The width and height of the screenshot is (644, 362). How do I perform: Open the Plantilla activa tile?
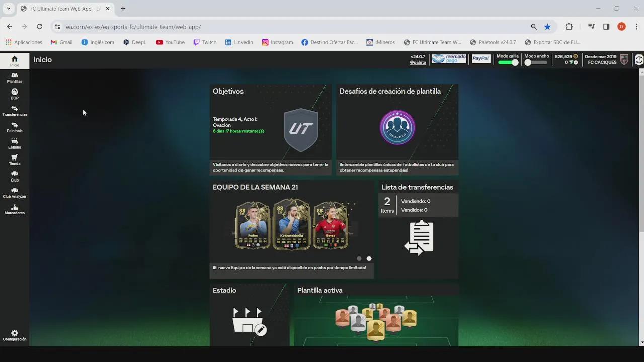(x=376, y=315)
